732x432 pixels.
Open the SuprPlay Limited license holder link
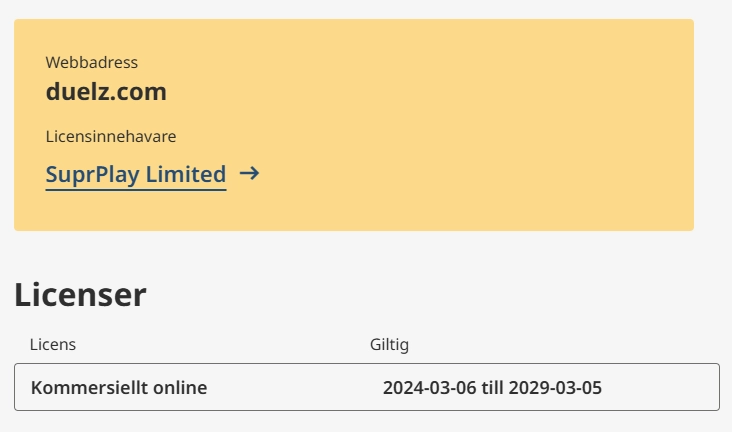[136, 174]
